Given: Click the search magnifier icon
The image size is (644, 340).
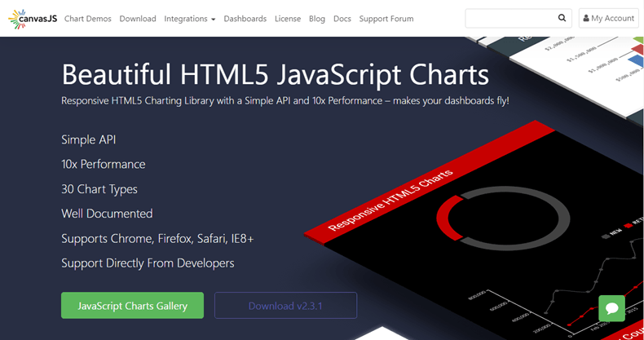Looking at the screenshot, I should point(562,18).
